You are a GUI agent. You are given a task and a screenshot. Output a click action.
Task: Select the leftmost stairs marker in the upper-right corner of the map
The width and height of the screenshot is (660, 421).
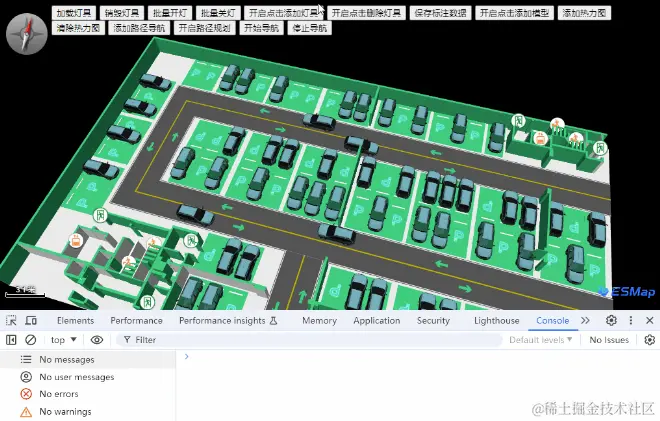tap(557, 125)
